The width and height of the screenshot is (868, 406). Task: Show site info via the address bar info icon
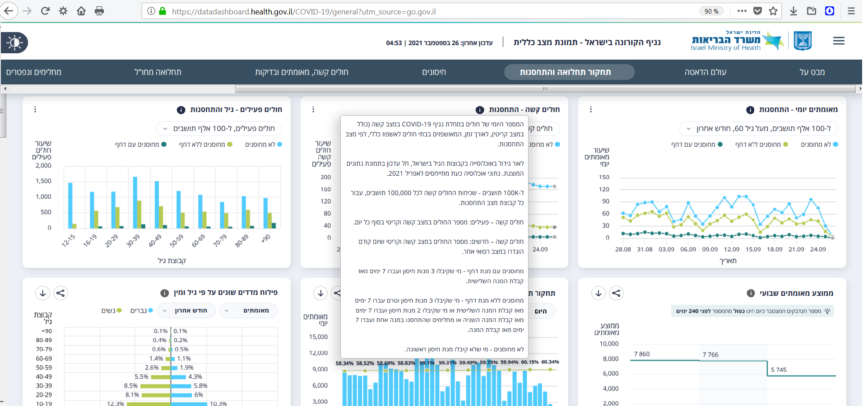151,11
